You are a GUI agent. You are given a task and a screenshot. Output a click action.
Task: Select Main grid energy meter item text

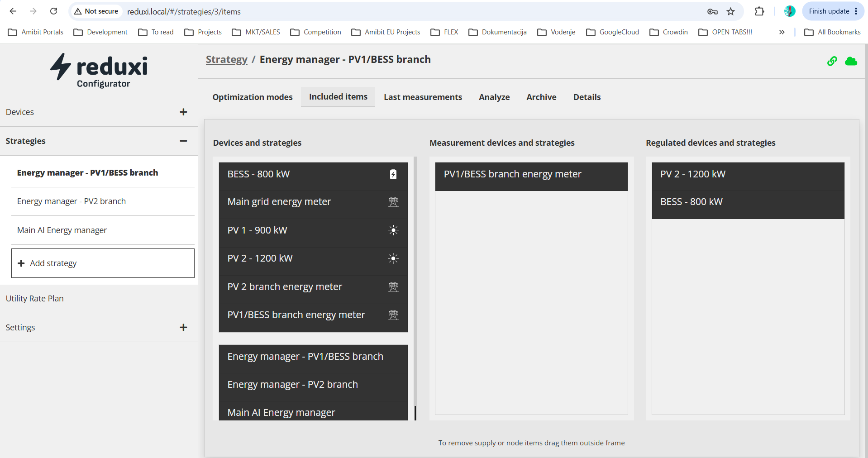pos(279,202)
